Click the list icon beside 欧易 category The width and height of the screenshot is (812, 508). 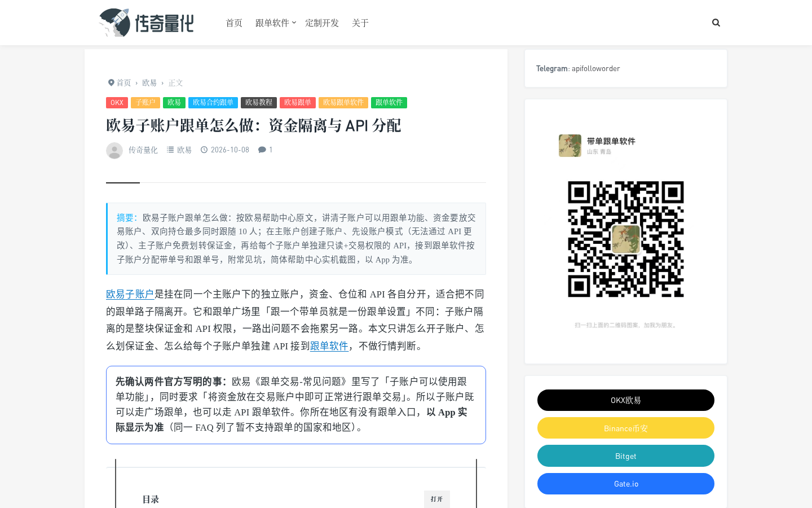click(170, 150)
